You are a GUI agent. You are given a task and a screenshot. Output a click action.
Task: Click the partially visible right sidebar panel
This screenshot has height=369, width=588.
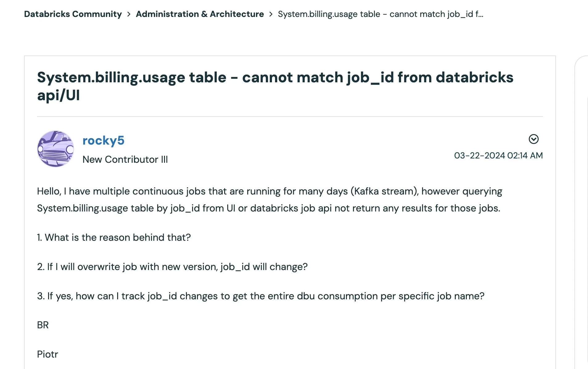pos(581,212)
